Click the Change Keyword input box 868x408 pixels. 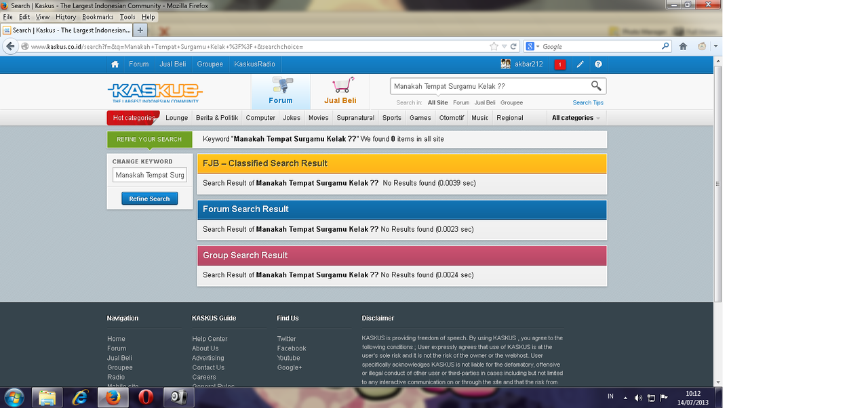[x=149, y=175]
